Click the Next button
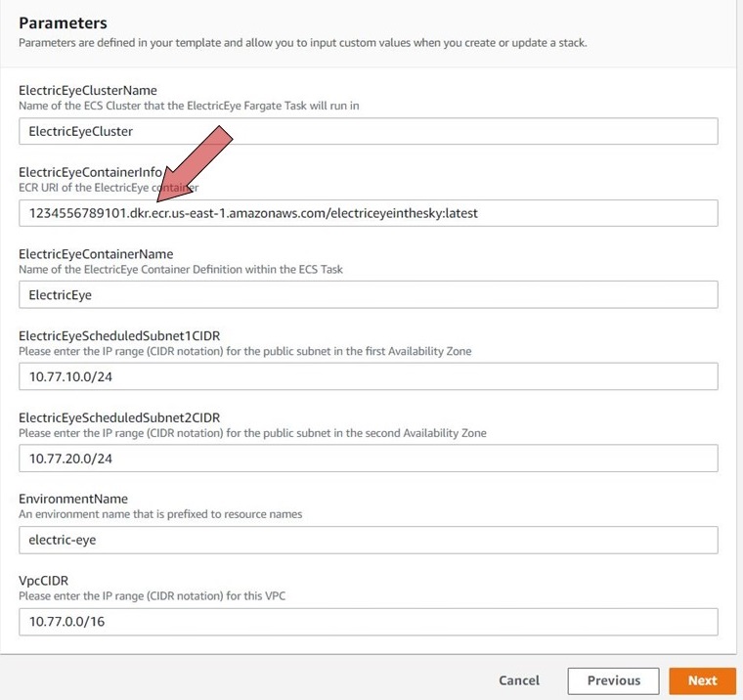 (702, 680)
